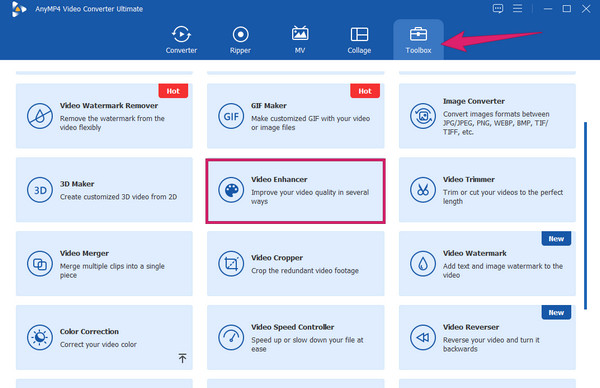The height and width of the screenshot is (388, 600).
Task: Click 'Improve your video quality' description
Action: (310, 197)
